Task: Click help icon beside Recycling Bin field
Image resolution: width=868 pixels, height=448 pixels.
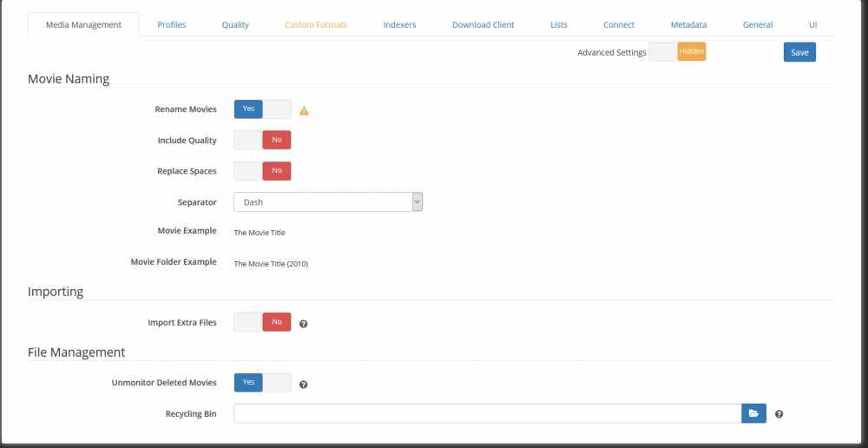Action: (779, 413)
